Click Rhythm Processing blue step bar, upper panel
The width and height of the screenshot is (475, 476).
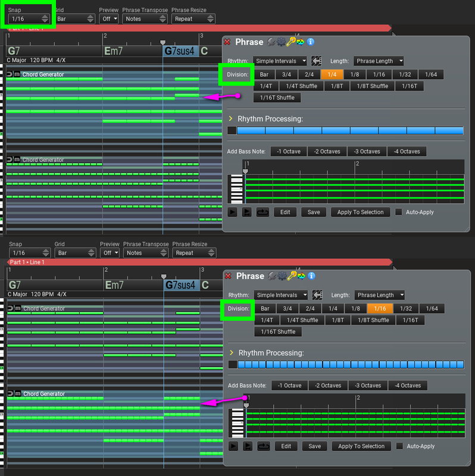point(350,130)
